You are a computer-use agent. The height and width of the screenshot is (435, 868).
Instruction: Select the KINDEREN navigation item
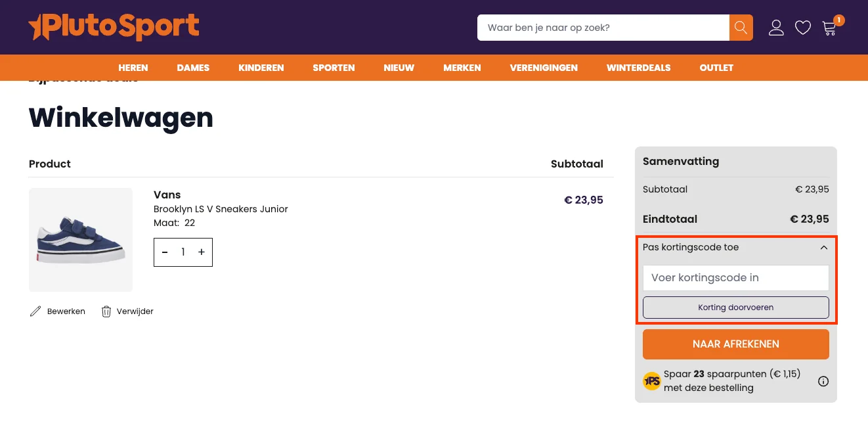261,68
